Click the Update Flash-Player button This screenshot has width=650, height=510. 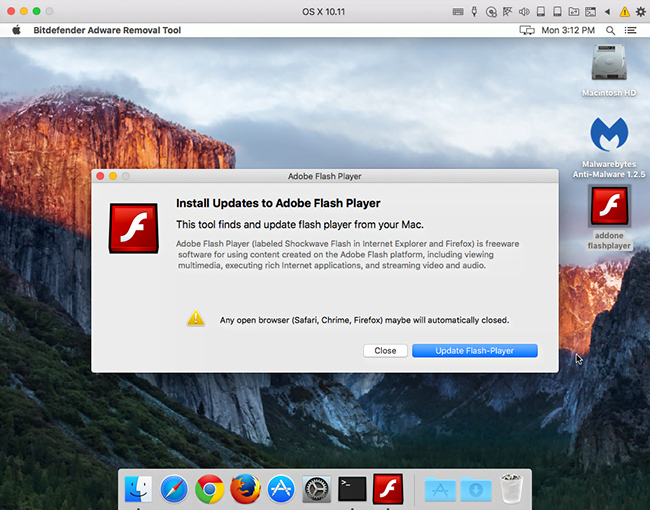click(x=474, y=351)
